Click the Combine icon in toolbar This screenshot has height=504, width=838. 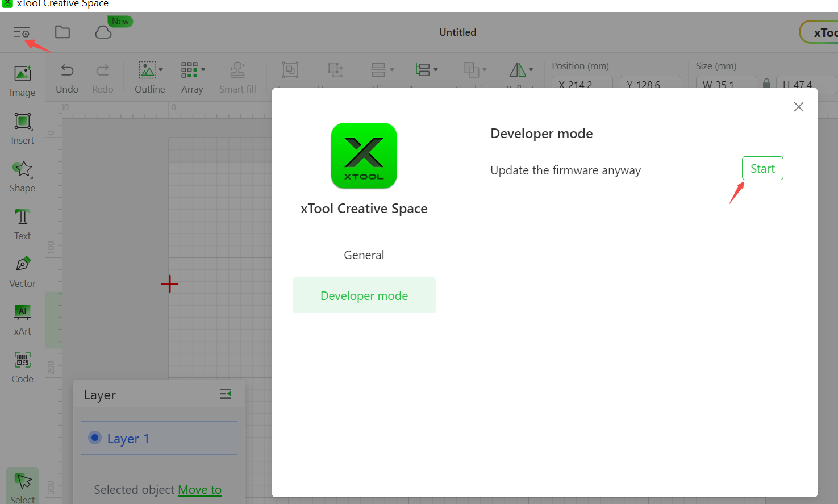click(472, 70)
